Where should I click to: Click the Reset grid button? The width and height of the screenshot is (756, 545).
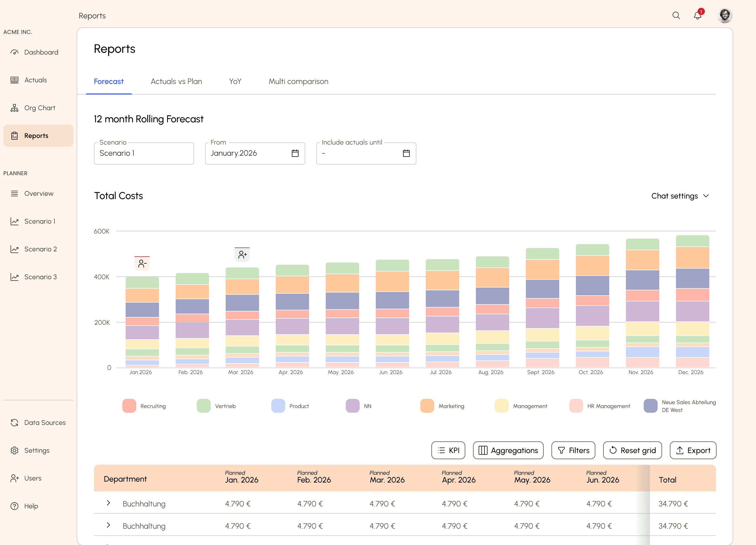[x=632, y=450]
